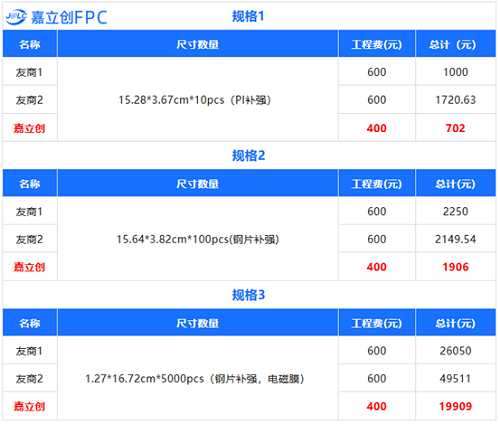500x424 pixels.
Task: Select the 规格3 section heading
Action: [x=248, y=295]
